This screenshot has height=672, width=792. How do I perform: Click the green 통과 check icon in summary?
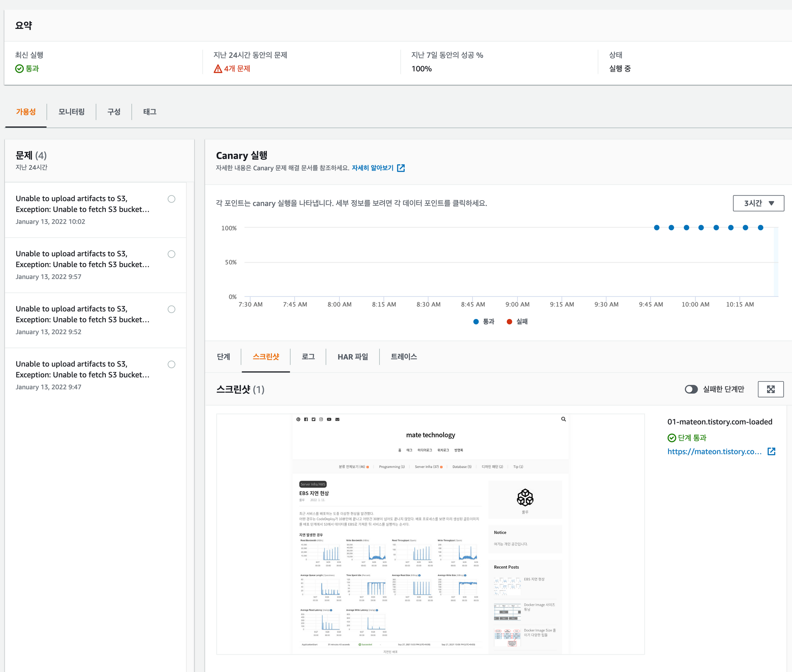[19, 69]
